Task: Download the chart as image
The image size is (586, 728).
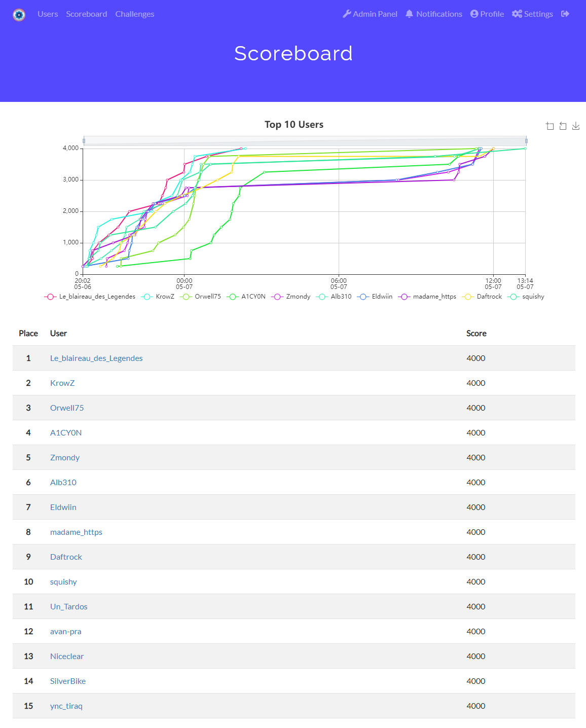Action: [576, 126]
